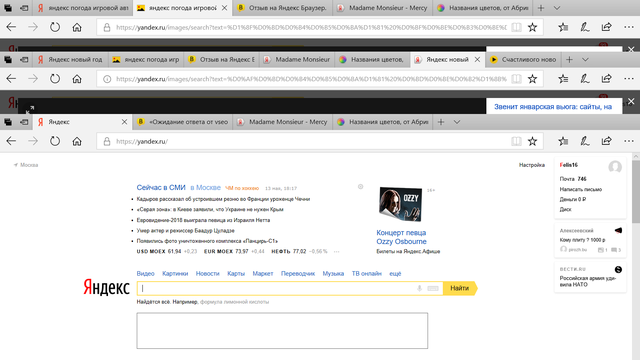640x360 pixels.
Task: Click the Найти search button
Action: 460,288
